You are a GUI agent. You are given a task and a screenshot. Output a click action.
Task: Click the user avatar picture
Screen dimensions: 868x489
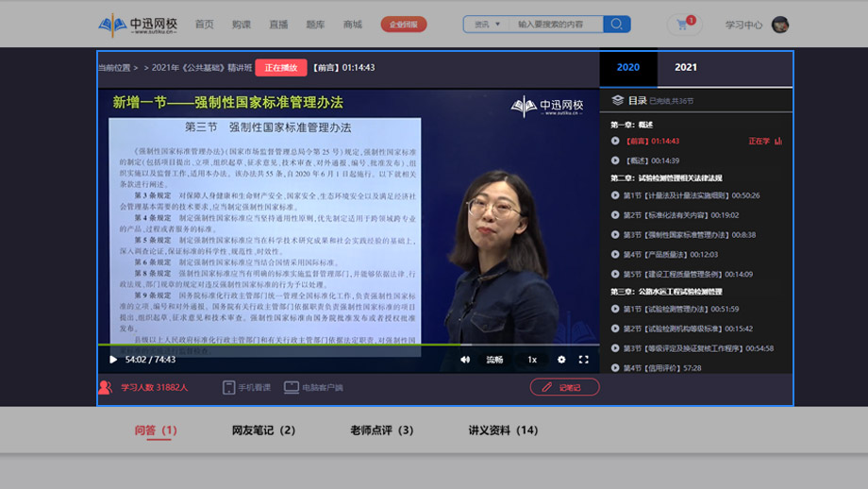(780, 25)
